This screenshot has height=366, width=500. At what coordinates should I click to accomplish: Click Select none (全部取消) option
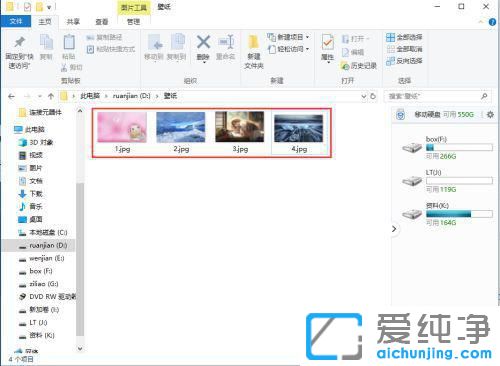(404, 49)
